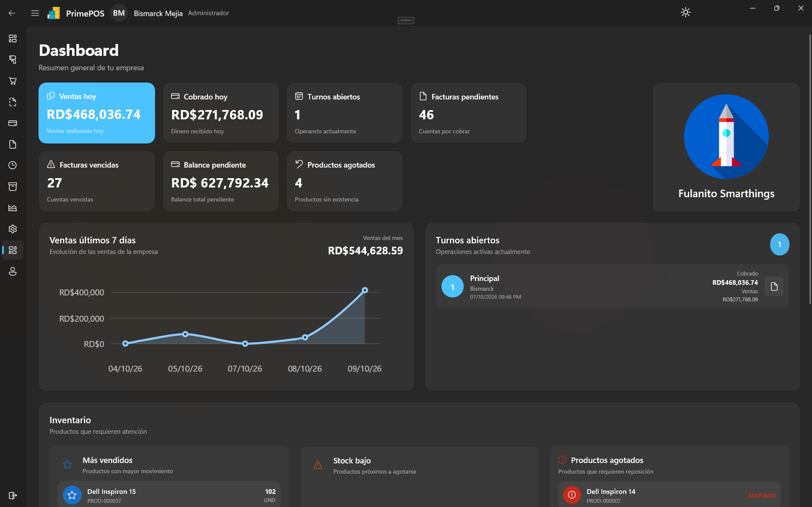Open document button for Principal shift
The height and width of the screenshot is (507, 812).
[774, 287]
